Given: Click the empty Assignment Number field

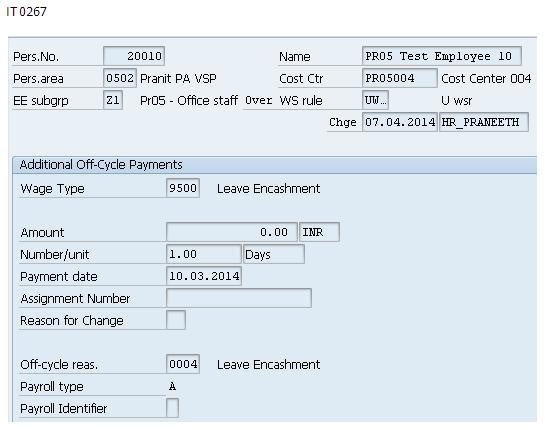Looking at the screenshot, I should point(239,298).
